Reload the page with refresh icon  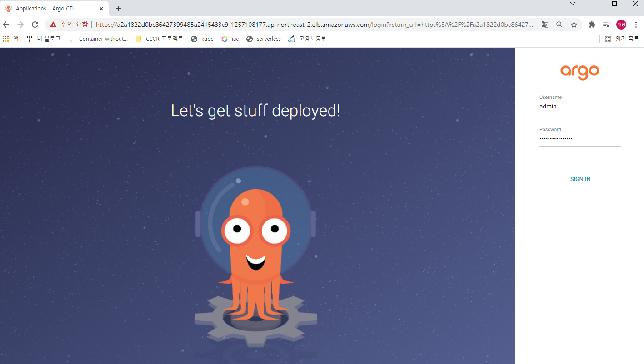[35, 25]
